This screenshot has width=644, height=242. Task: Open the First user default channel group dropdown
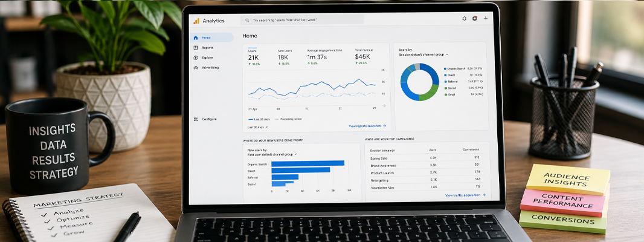click(272, 155)
